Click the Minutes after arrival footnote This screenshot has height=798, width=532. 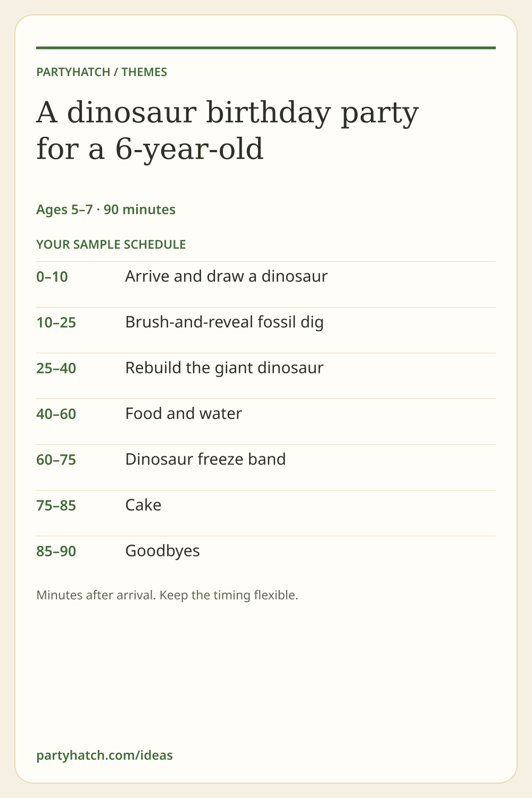(167, 595)
